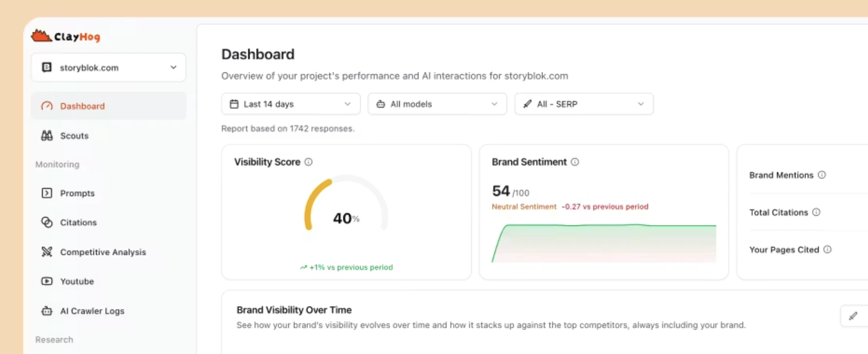Click the Brand Sentiment card title
This screenshot has height=354, width=868.
click(529, 162)
